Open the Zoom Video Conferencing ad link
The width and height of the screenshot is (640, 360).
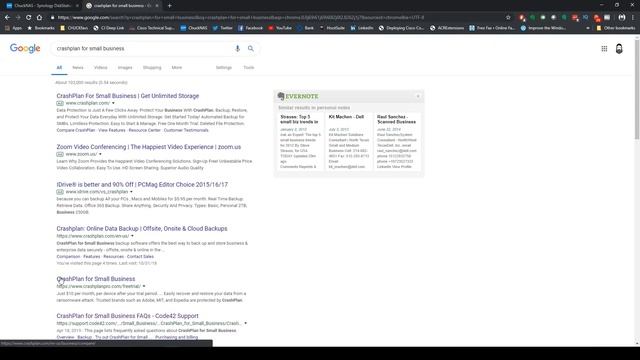[x=149, y=147]
